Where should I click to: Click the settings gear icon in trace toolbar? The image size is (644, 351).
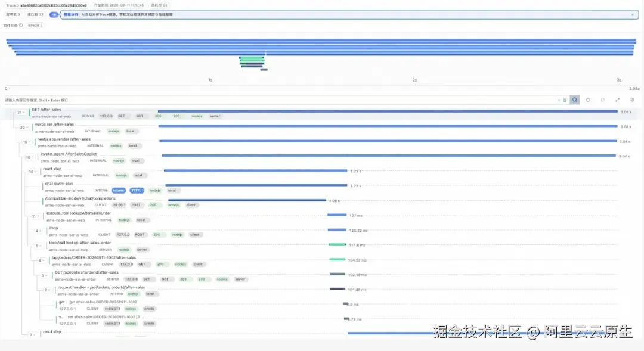[632, 100]
